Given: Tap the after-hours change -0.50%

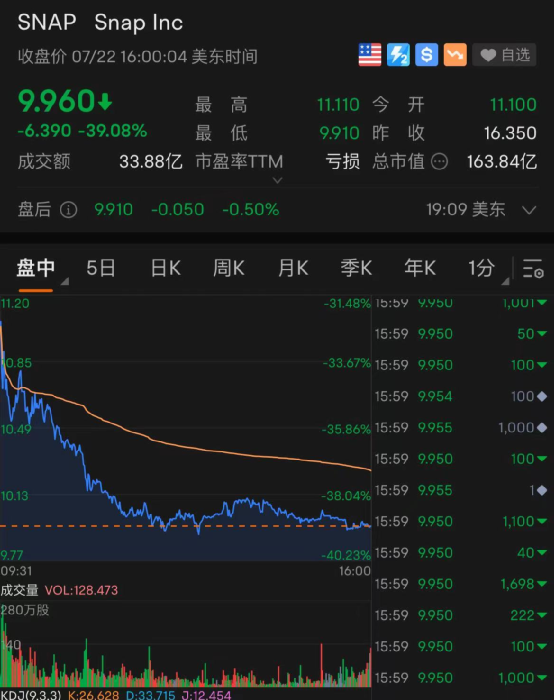Looking at the screenshot, I should click(x=251, y=209).
